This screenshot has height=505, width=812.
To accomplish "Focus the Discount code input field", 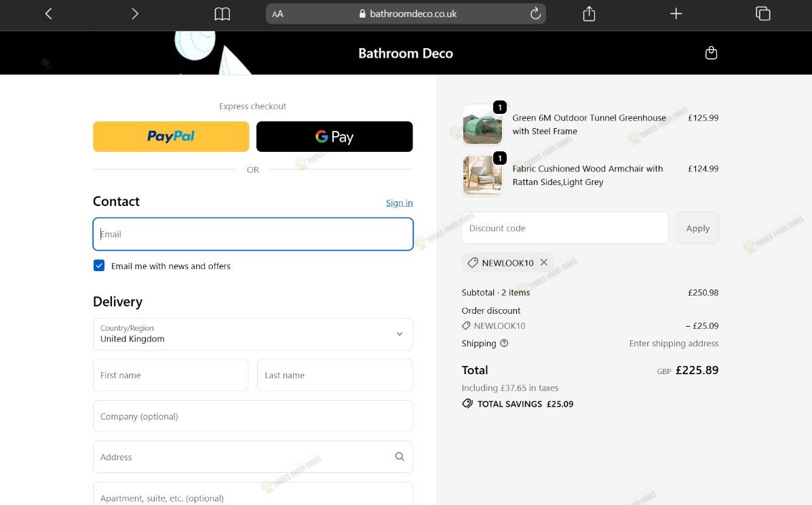I will click(565, 228).
